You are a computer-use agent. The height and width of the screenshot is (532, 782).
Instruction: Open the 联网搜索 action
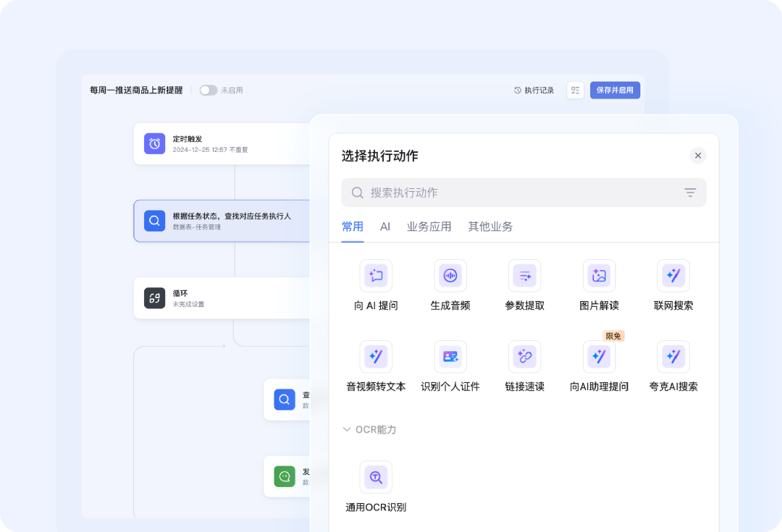pyautogui.click(x=673, y=275)
